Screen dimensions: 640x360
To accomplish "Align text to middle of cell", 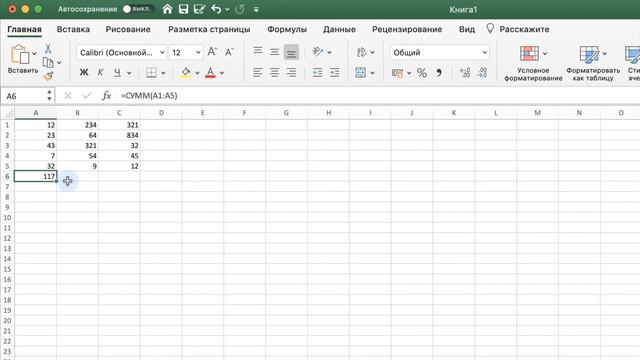I will [x=274, y=52].
